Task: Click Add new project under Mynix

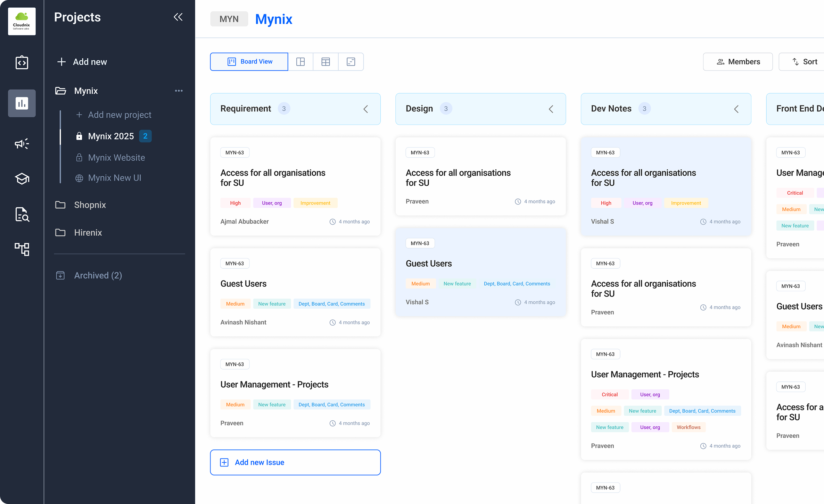Action: (114, 115)
